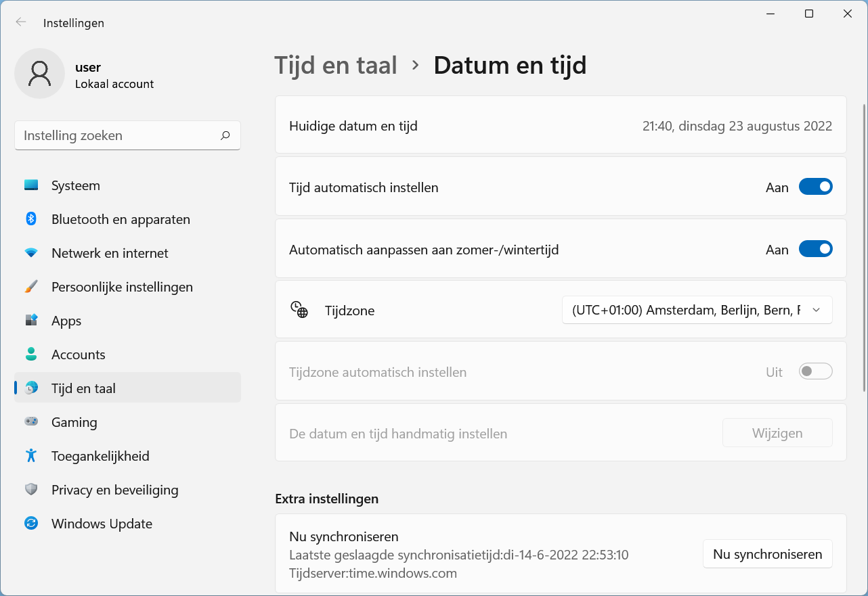Enable Tijdzone automatisch instellen
The image size is (868, 596).
click(815, 371)
